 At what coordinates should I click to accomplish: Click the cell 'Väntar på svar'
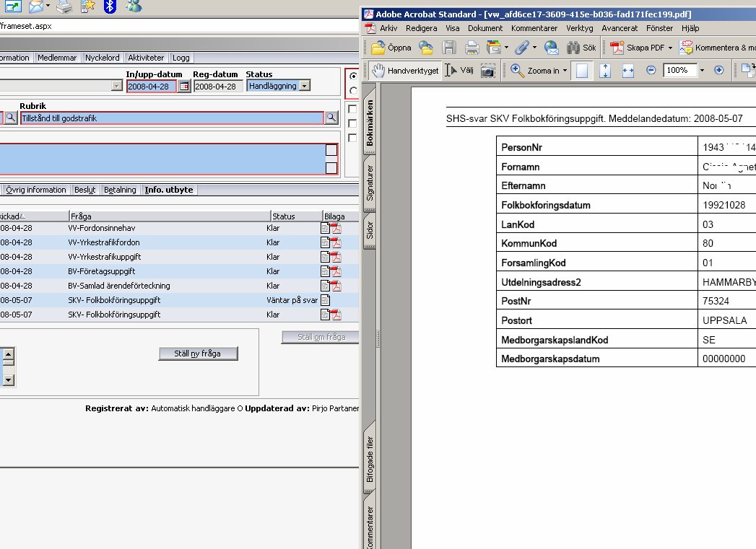[x=292, y=301]
